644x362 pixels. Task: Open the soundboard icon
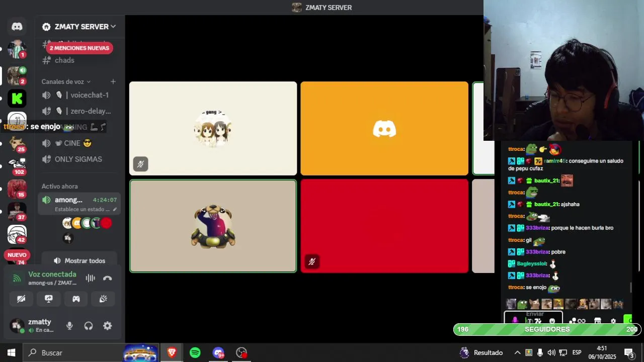103,299
